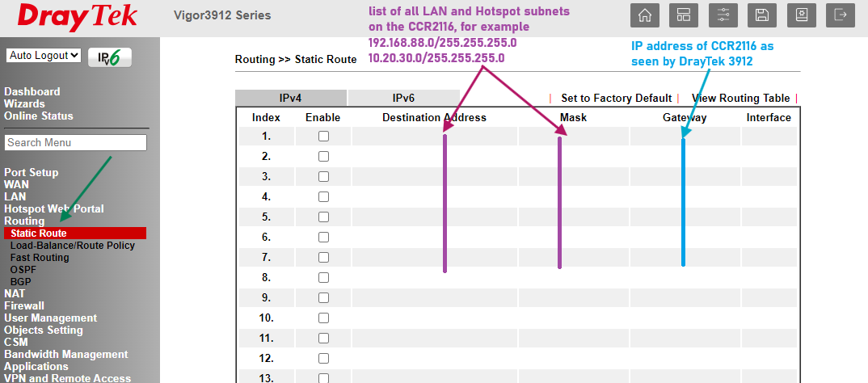Open OSPF submenu item
The width and height of the screenshot is (868, 383).
[22, 270]
